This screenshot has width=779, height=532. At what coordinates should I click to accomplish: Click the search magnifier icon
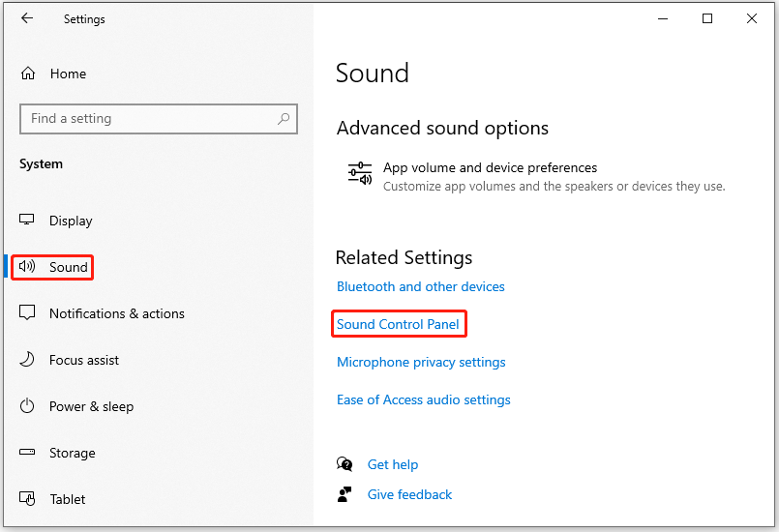(284, 119)
